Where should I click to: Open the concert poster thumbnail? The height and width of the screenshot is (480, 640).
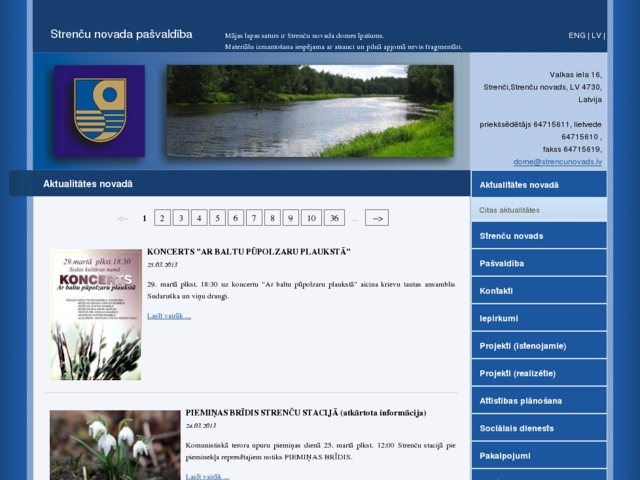[96, 314]
